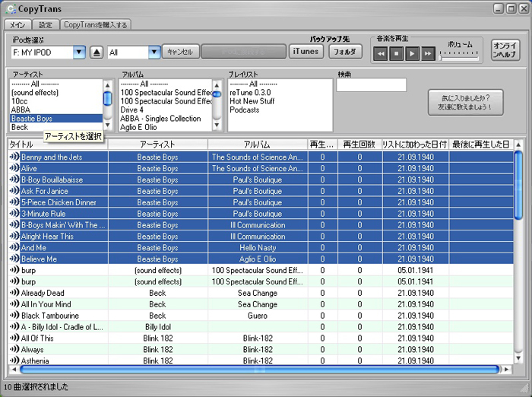Skip forward to next track
The image size is (532, 397).
pos(428,54)
